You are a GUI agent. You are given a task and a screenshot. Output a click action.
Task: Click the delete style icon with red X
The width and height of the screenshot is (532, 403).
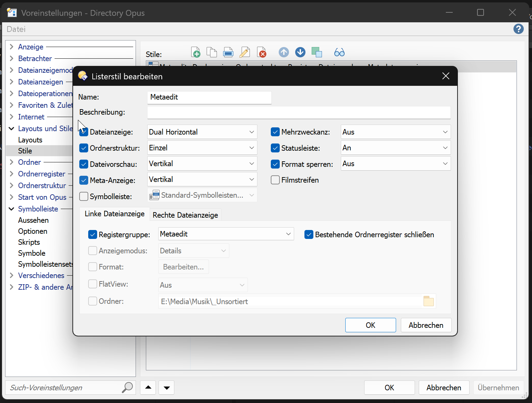(262, 52)
